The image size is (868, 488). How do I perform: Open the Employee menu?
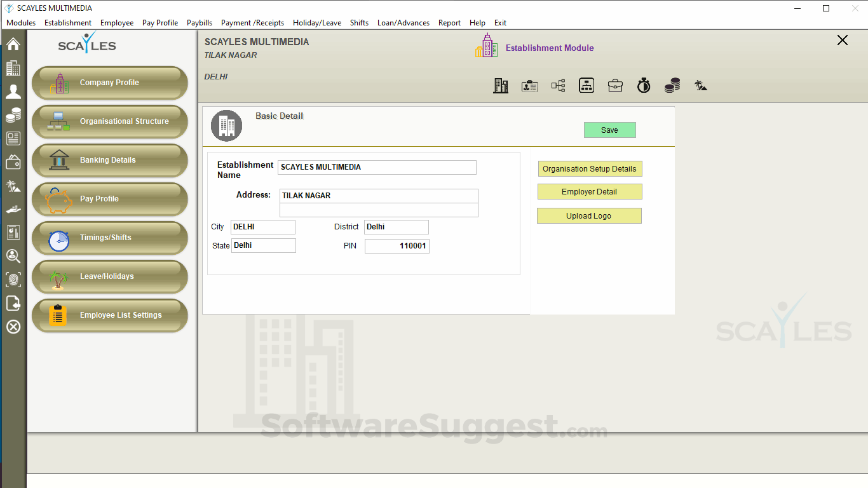[117, 23]
